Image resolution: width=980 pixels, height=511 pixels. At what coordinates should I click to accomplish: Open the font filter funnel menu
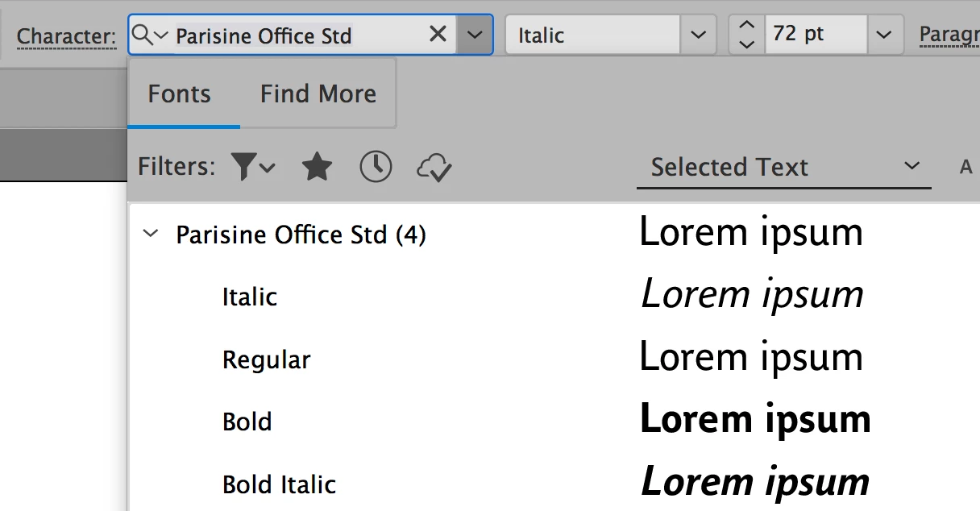tap(253, 167)
